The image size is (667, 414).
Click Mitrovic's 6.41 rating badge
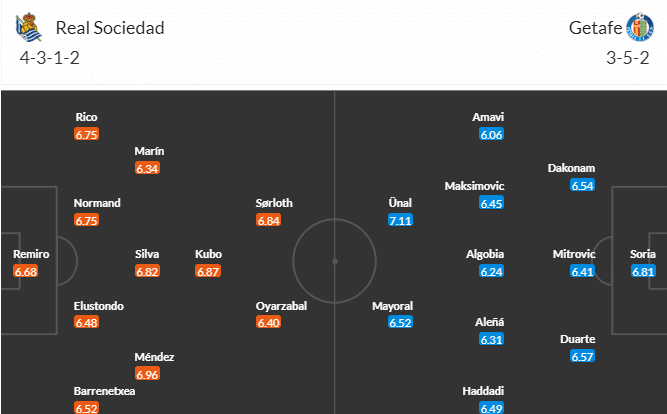click(x=581, y=271)
